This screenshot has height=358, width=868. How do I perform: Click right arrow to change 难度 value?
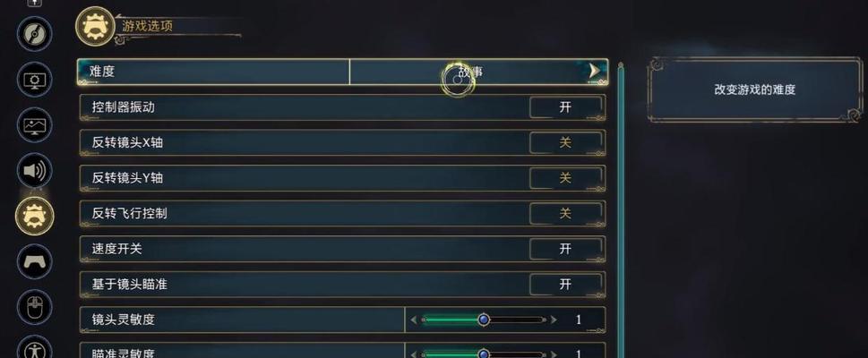(594, 71)
